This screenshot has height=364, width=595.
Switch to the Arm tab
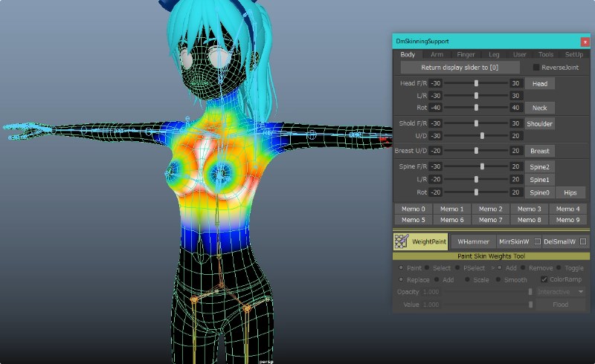437,55
